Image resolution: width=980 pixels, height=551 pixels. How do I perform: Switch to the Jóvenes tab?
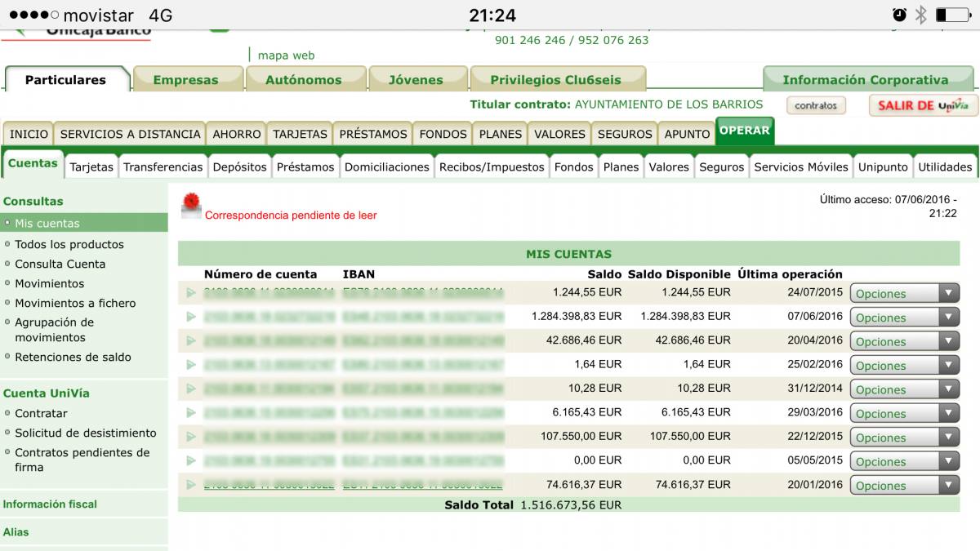tap(416, 79)
